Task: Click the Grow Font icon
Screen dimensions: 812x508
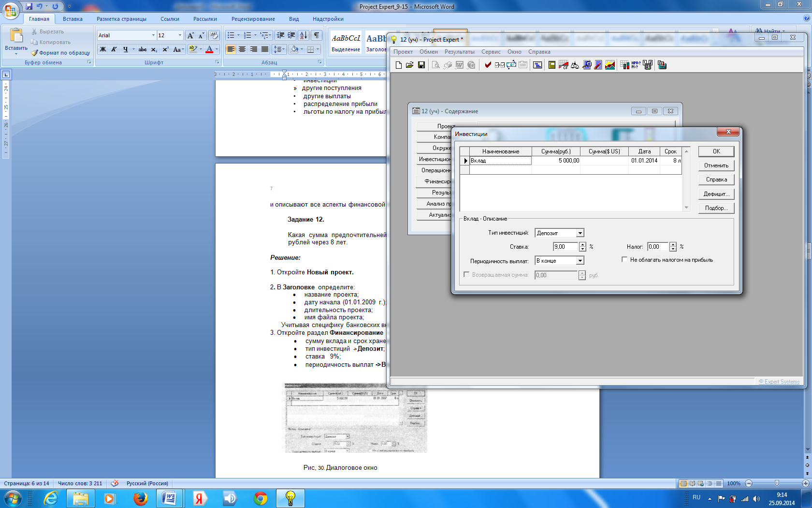Action: (190, 35)
